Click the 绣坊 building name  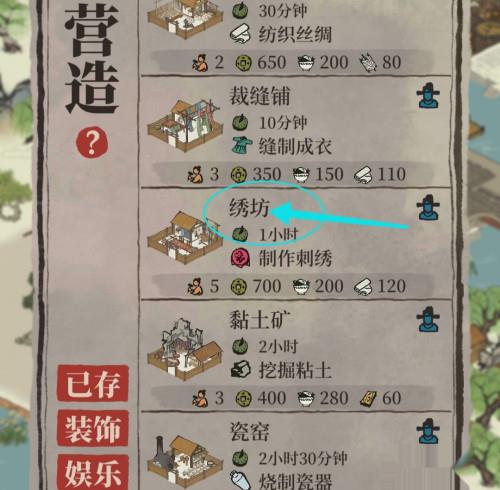click(249, 208)
